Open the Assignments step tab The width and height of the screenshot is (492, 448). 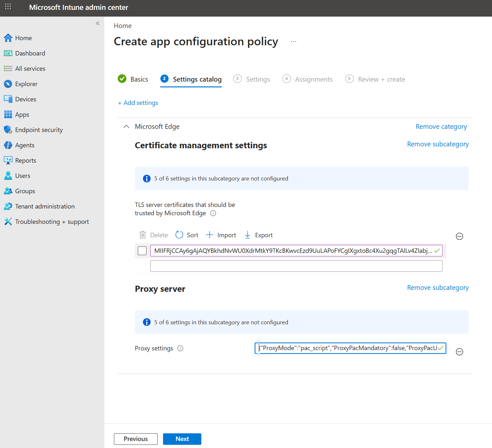tap(308, 79)
